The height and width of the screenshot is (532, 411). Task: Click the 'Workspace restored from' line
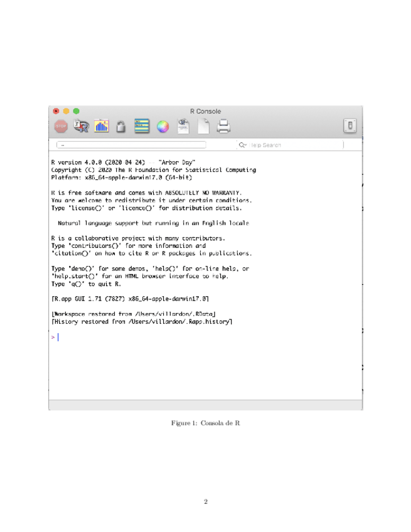pos(134,314)
